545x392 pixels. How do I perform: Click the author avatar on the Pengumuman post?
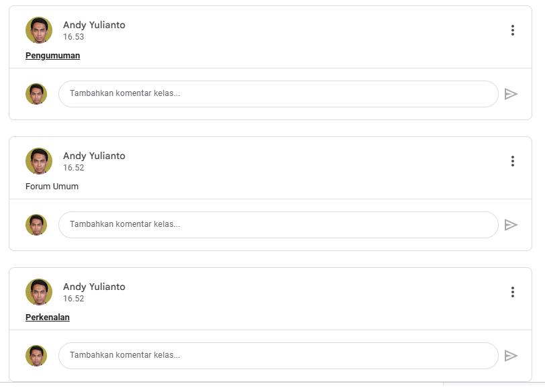[39, 30]
